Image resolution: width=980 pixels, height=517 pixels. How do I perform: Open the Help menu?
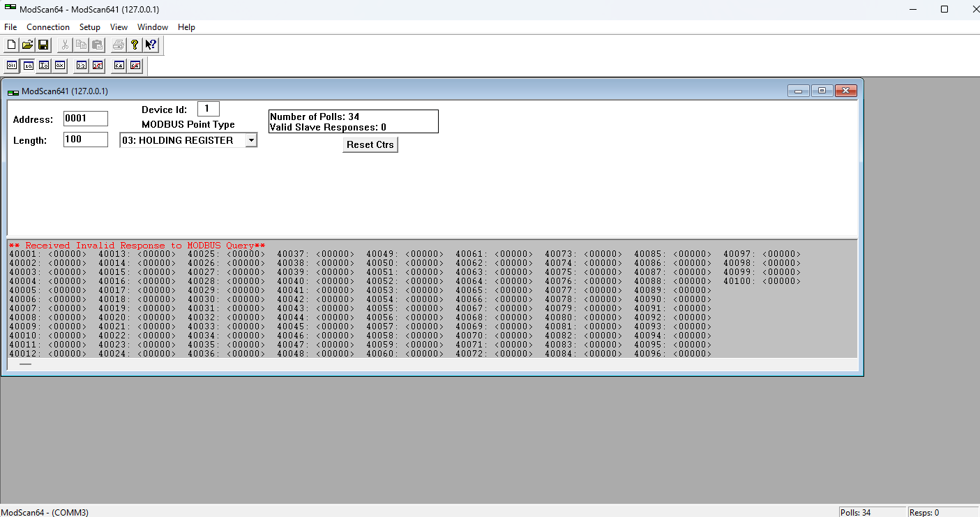[186, 27]
